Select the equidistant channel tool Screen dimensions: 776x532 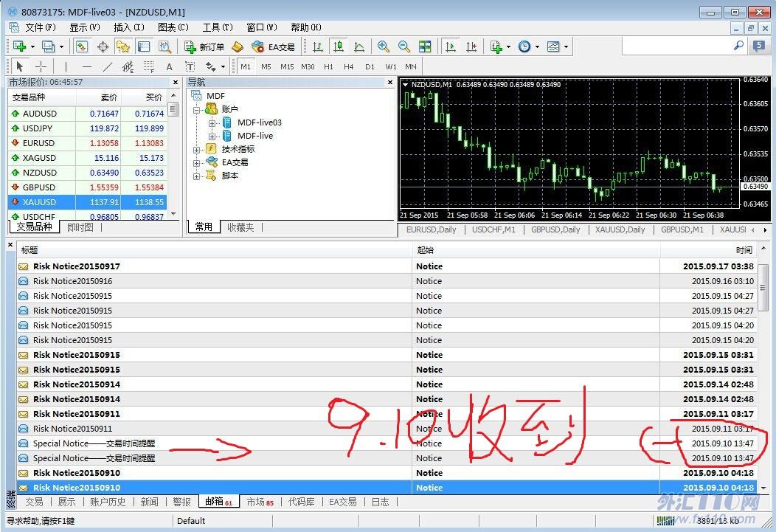coord(128,66)
